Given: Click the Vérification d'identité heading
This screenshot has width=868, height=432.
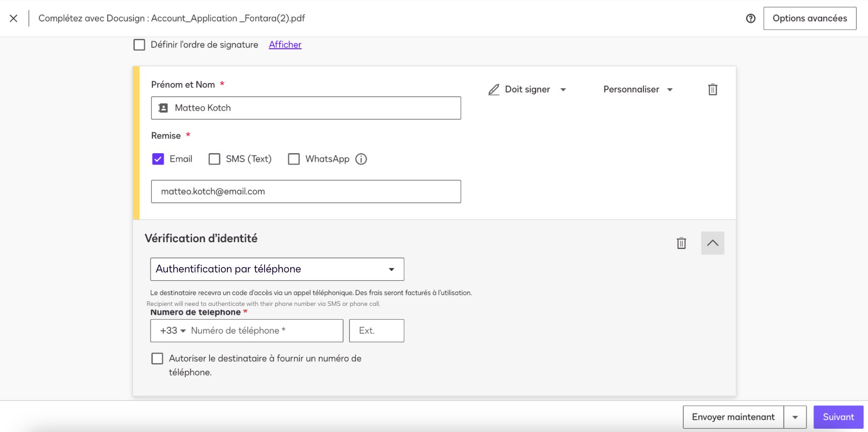Looking at the screenshot, I should click(x=201, y=238).
